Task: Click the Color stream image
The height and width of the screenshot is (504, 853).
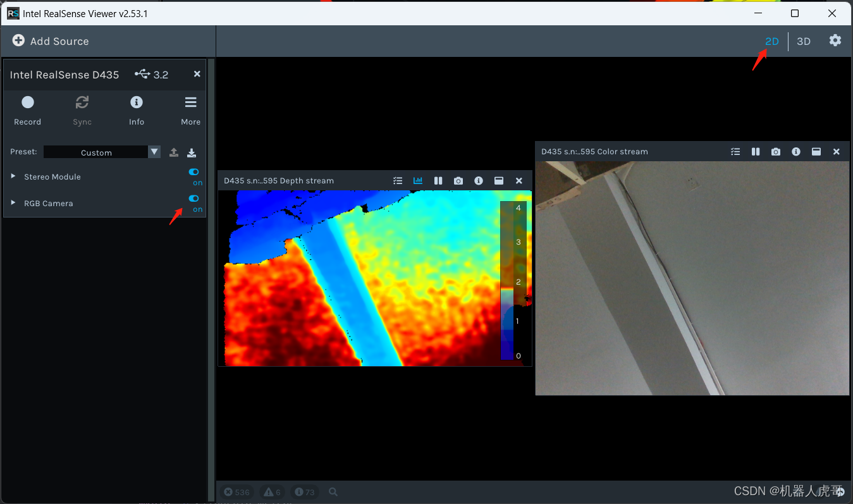Action: pyautogui.click(x=692, y=278)
